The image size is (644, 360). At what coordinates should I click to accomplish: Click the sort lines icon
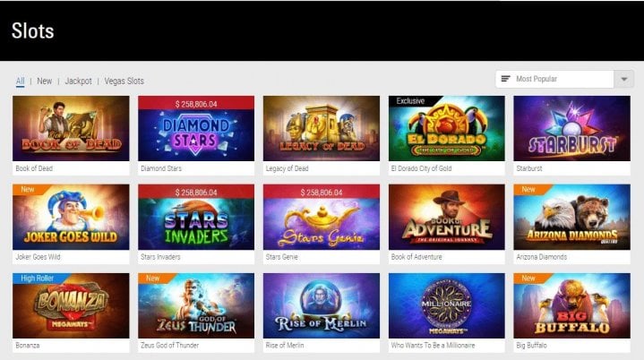click(x=505, y=79)
